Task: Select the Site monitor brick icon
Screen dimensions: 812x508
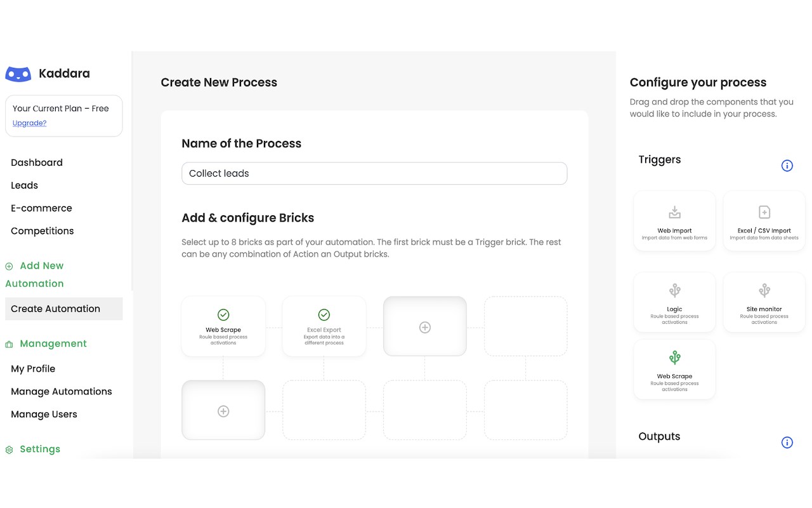Action: (x=764, y=291)
